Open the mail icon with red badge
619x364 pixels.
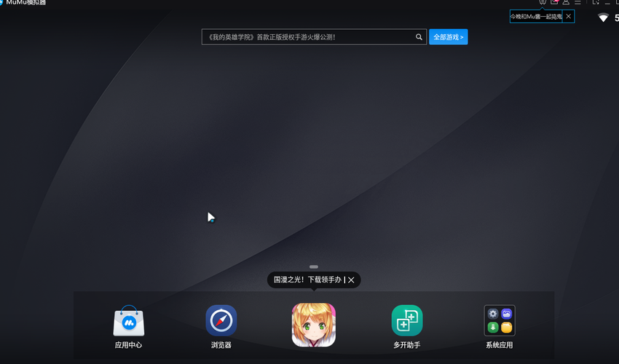(554, 3)
